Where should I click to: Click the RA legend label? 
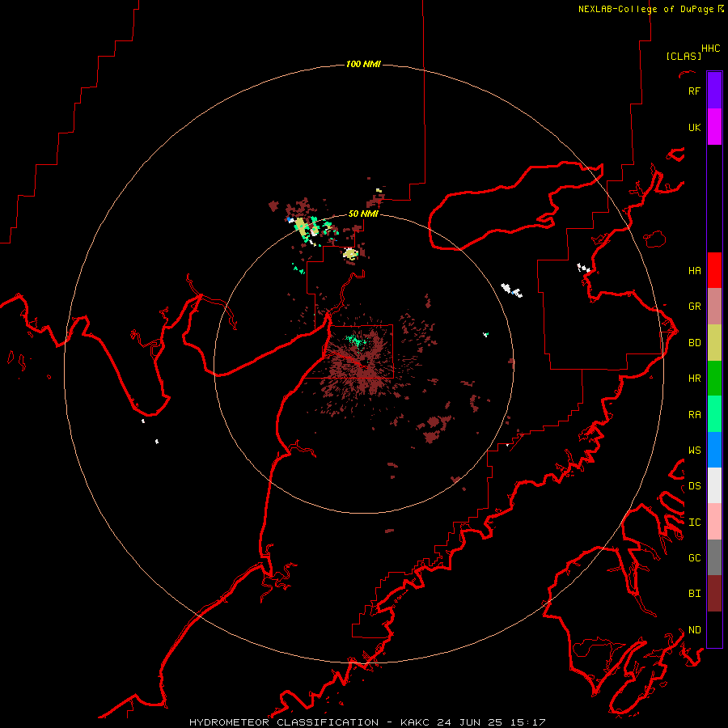click(x=694, y=415)
